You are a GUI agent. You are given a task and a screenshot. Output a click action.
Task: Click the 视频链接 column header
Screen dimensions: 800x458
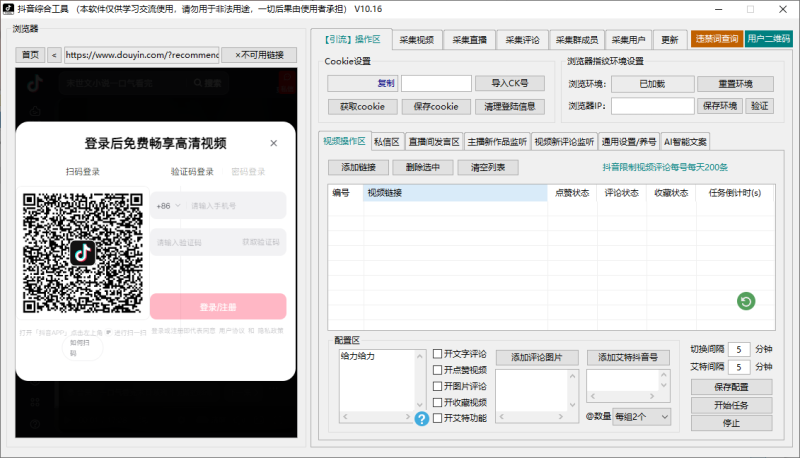[x=455, y=193]
